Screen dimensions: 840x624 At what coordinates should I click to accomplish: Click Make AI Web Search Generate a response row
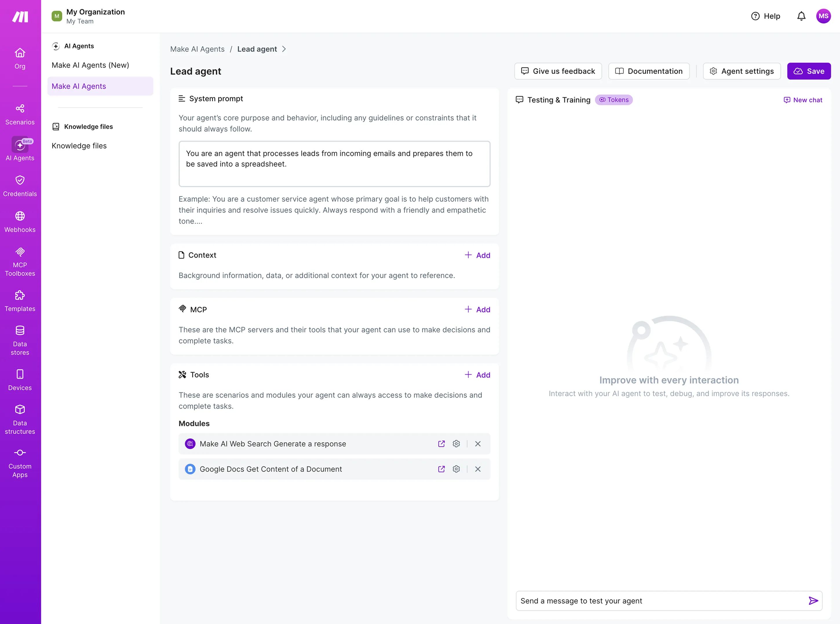tap(334, 444)
